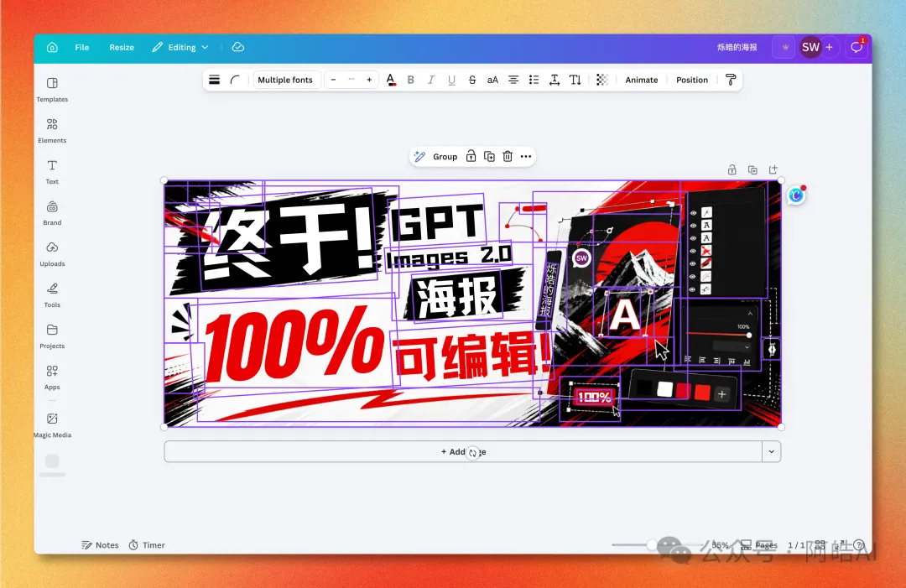Image resolution: width=906 pixels, height=588 pixels.
Task: Open the Templates panel
Action: click(x=52, y=90)
